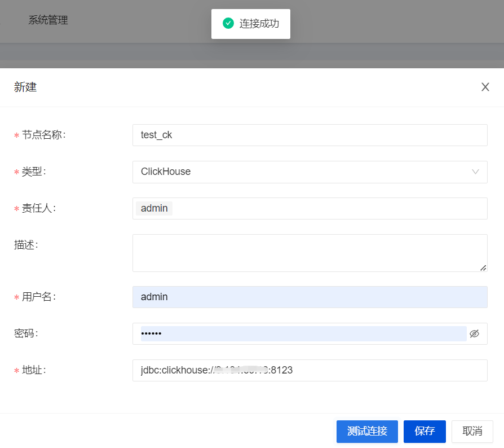Select the ClickHouse value in the 类型 field

coord(166,172)
